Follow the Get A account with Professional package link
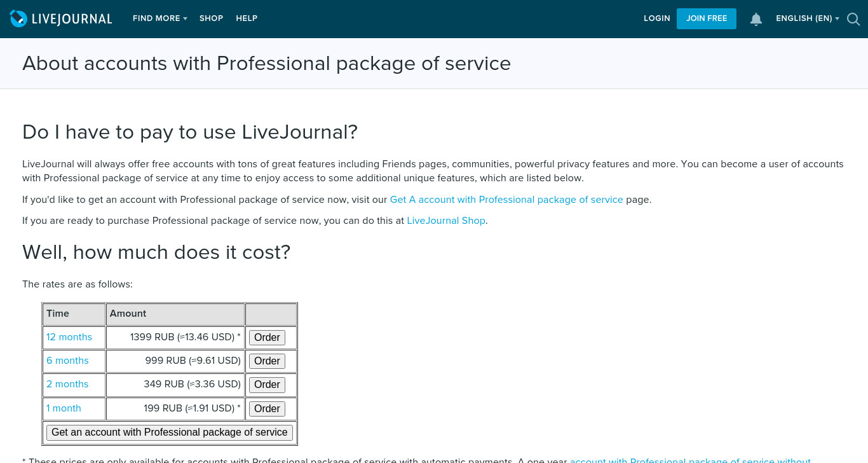The width and height of the screenshot is (868, 463). [x=506, y=200]
